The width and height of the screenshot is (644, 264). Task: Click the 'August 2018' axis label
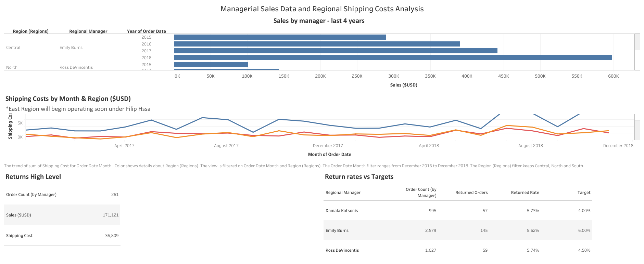pyautogui.click(x=531, y=146)
